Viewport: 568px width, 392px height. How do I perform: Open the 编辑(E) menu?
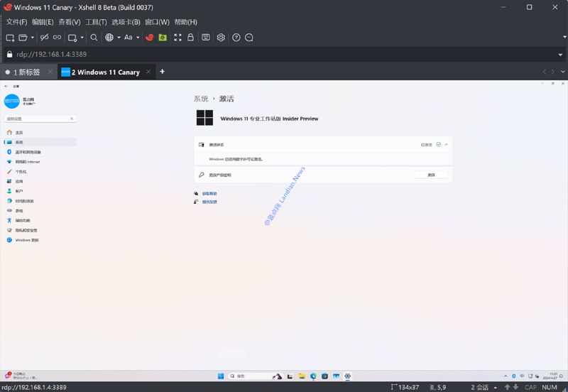pyautogui.click(x=43, y=22)
